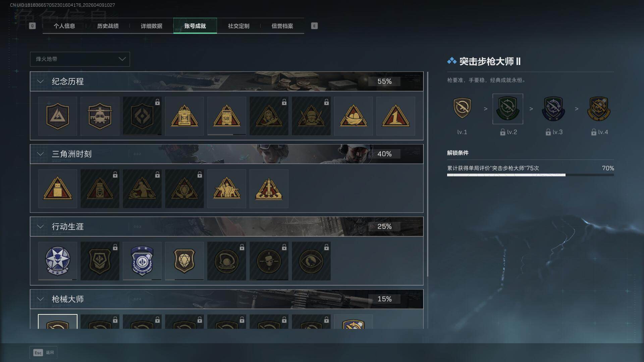Screen dimensions: 644x362
Task: Click the number 1 triangle badge
Action: coord(395,116)
